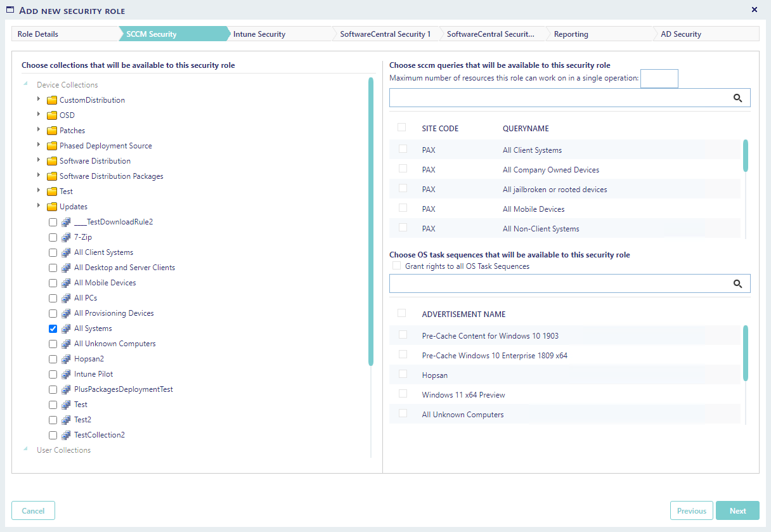
Task: Click the CustomDistribution folder icon
Action: (52, 100)
